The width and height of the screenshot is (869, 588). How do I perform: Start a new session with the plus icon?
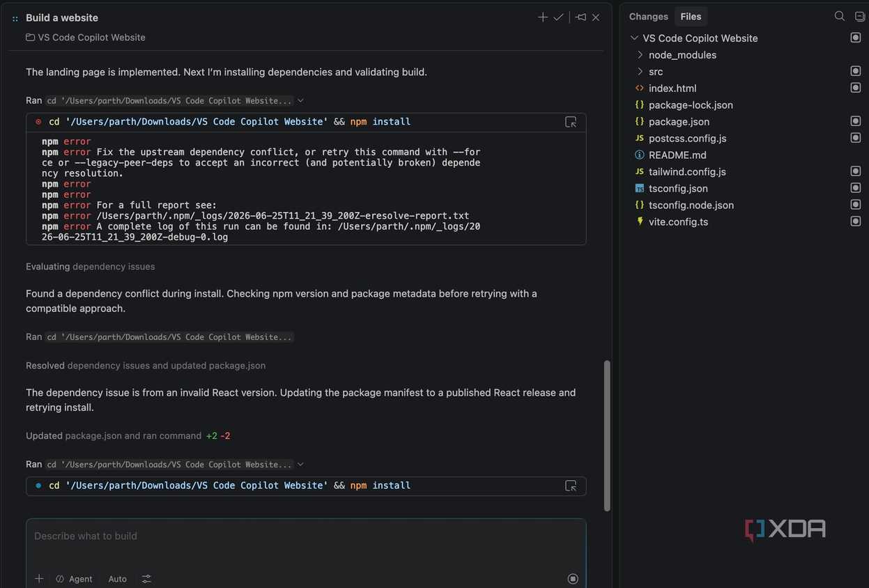[x=543, y=17]
